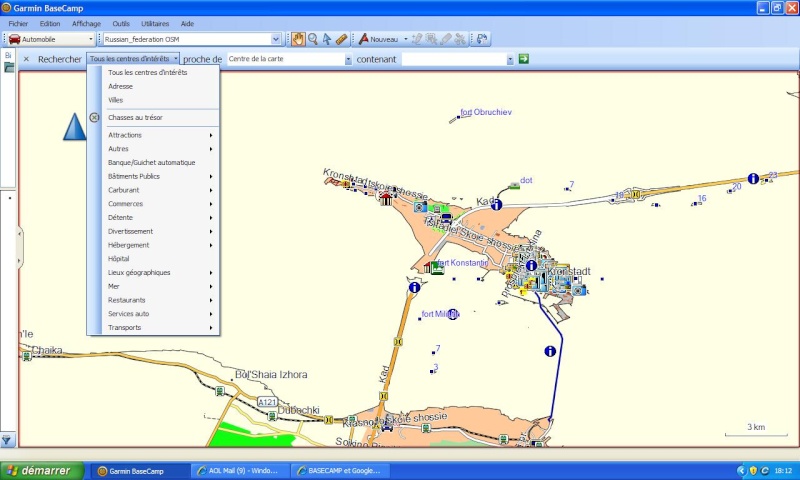This screenshot has width=800, height=480.
Task: Open the Utilitaires menu
Action: click(x=155, y=23)
